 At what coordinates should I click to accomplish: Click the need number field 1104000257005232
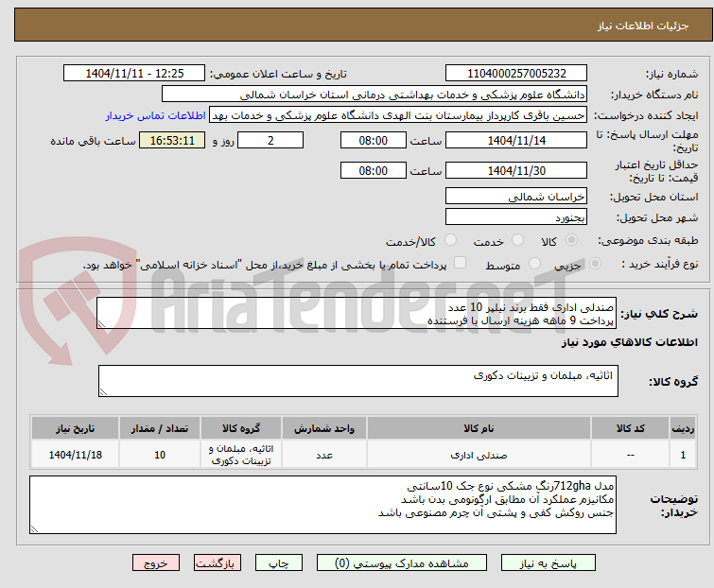516,74
